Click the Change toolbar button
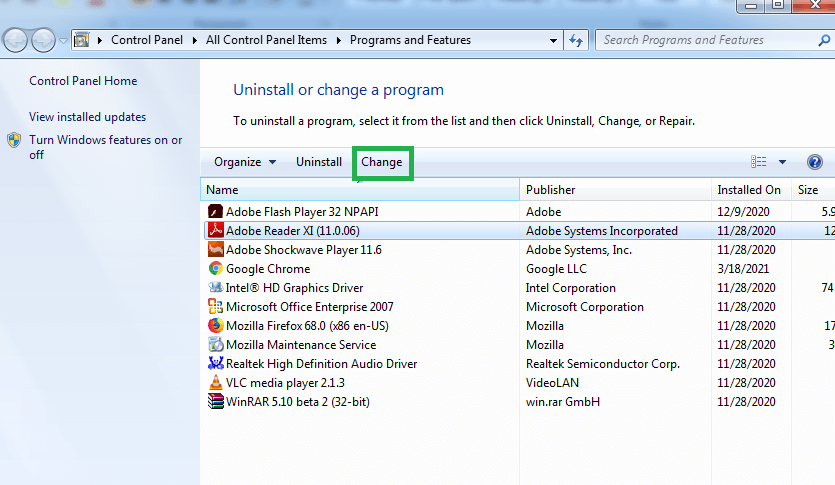 (x=382, y=162)
